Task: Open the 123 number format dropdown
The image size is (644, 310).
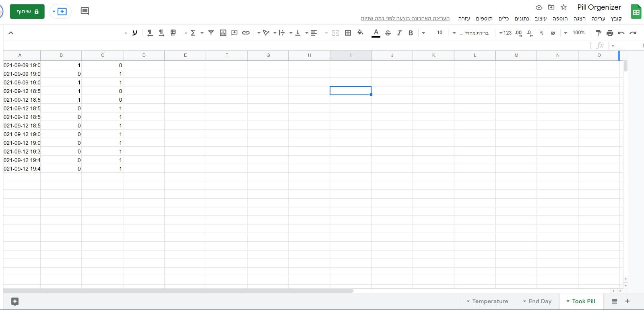Action: 506,33
